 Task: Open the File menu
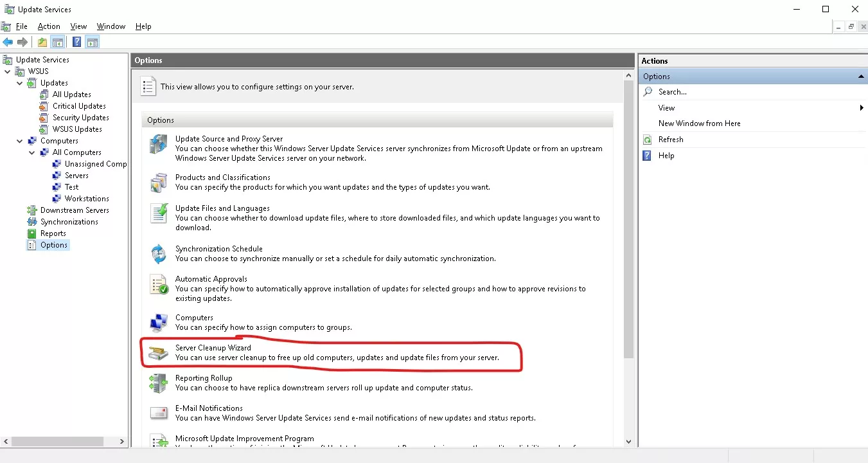pyautogui.click(x=21, y=26)
